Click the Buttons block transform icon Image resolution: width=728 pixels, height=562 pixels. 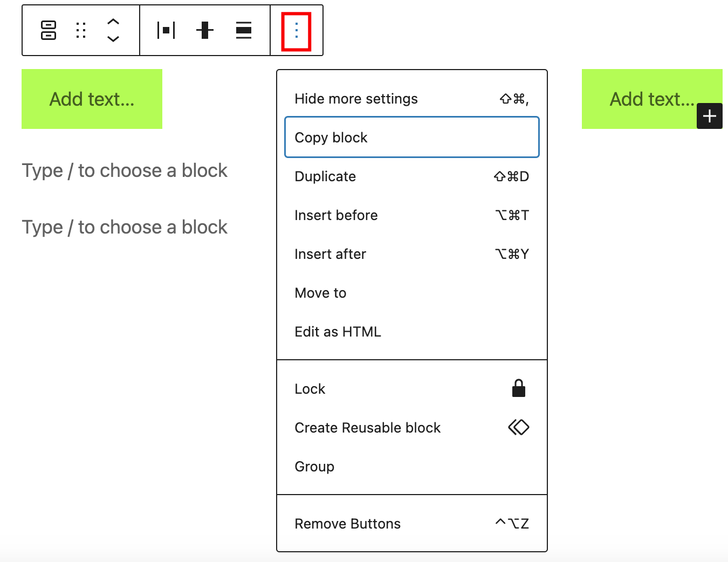click(47, 30)
